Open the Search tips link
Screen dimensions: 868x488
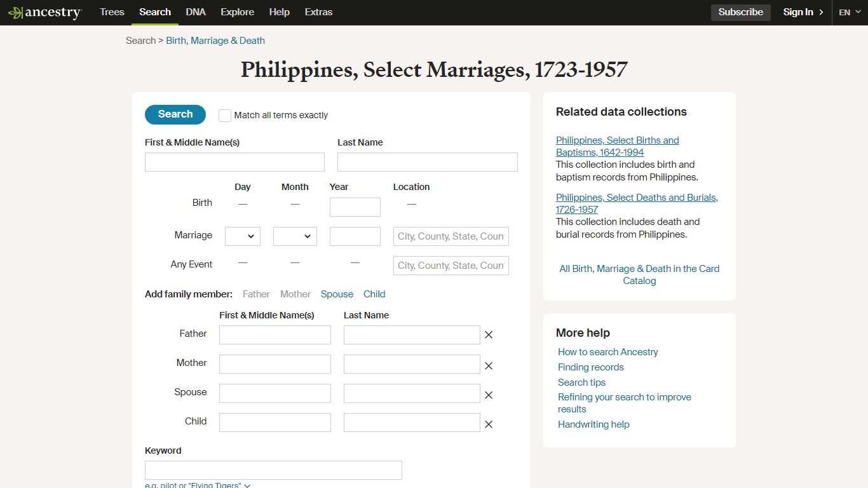(x=581, y=383)
